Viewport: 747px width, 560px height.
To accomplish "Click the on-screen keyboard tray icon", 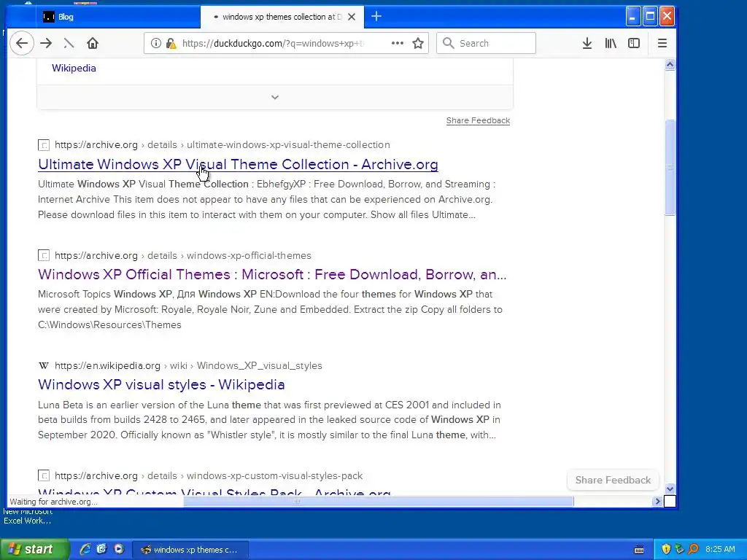I will [639, 550].
